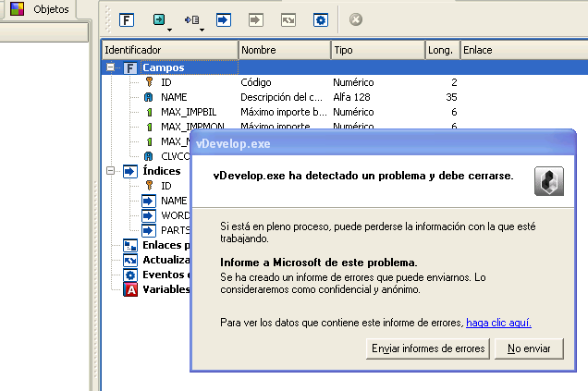Click the gray update toolbar icon
This screenshot has width=588, height=391.
pos(288,19)
